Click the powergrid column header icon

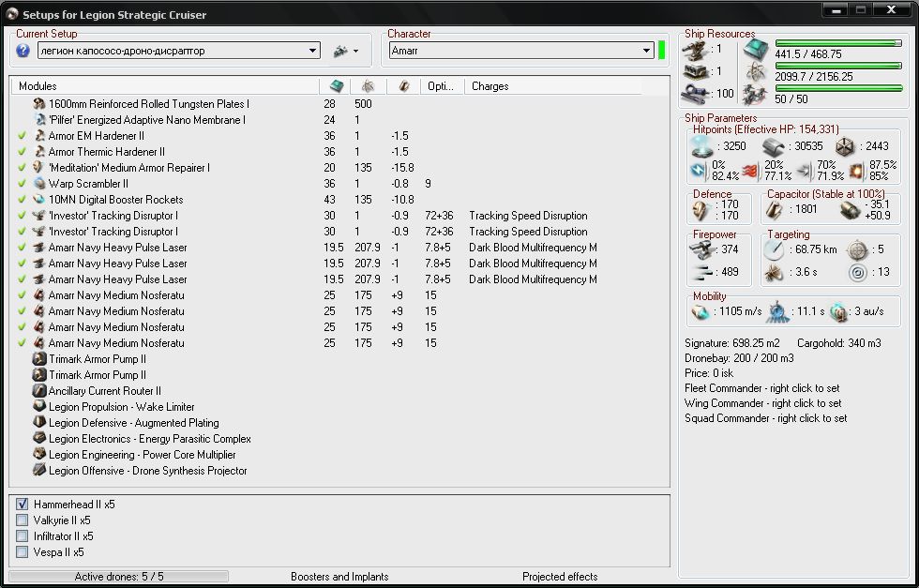[x=368, y=86]
